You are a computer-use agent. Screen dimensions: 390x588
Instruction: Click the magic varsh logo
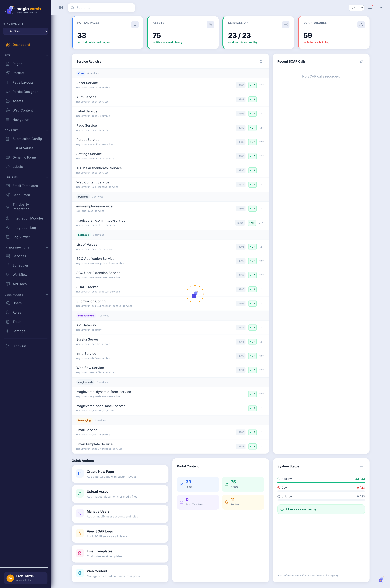[x=23, y=10]
